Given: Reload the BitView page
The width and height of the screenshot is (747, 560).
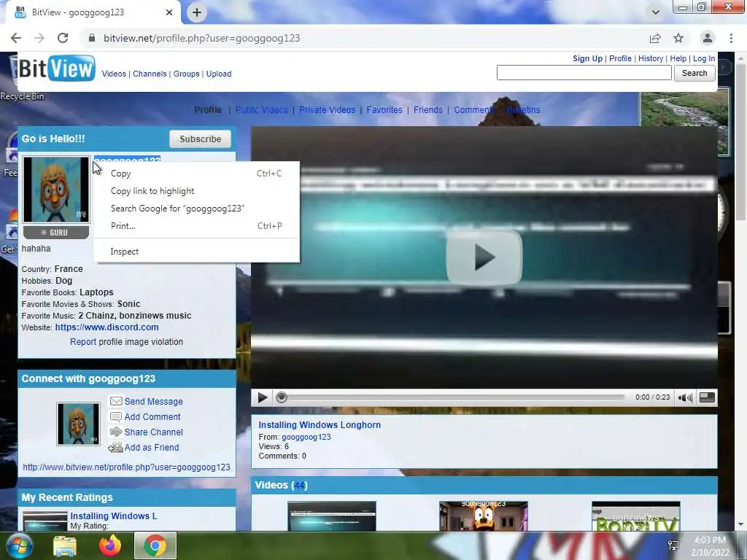Looking at the screenshot, I should click(x=63, y=38).
